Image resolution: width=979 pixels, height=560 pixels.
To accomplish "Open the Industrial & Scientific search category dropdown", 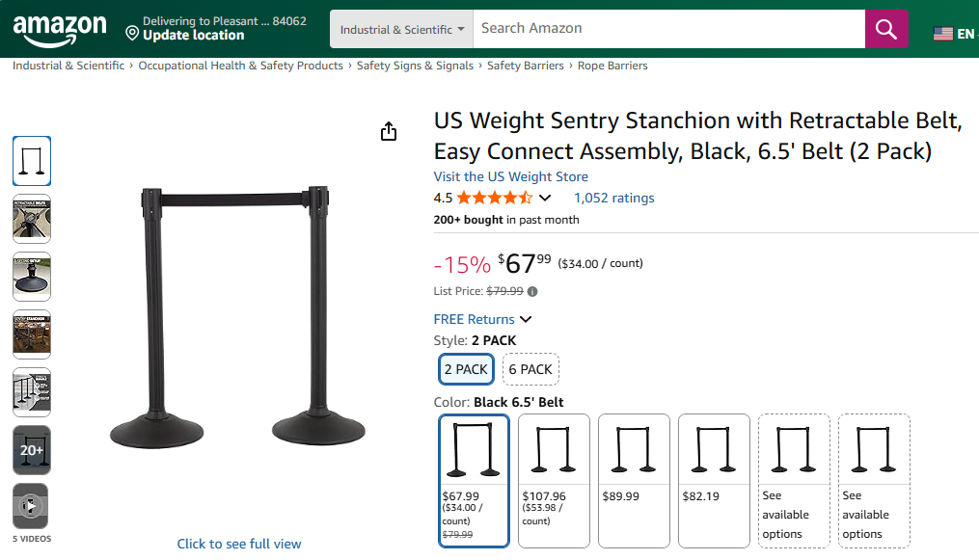I will pyautogui.click(x=402, y=29).
